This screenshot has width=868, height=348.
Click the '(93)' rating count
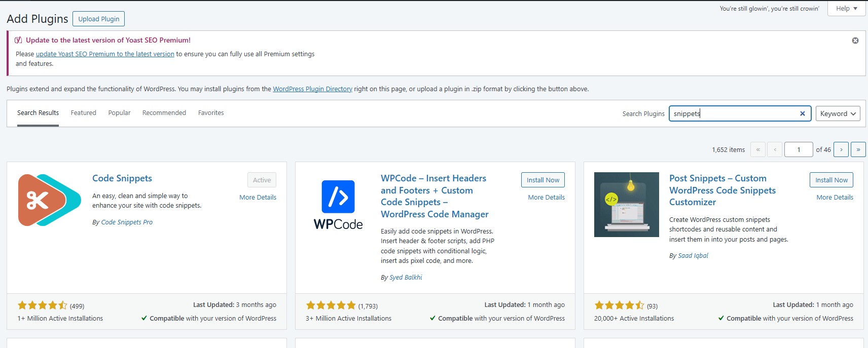click(x=653, y=306)
